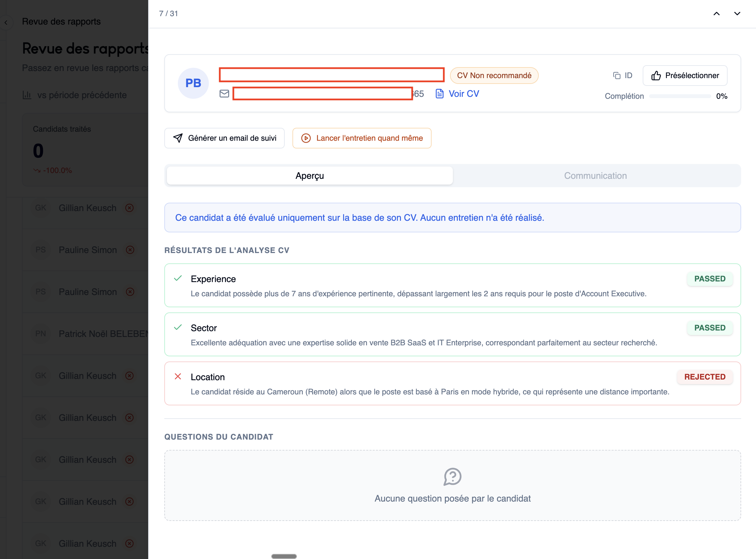Click the bar chart period comparison icon
756x559 pixels.
coord(27,95)
